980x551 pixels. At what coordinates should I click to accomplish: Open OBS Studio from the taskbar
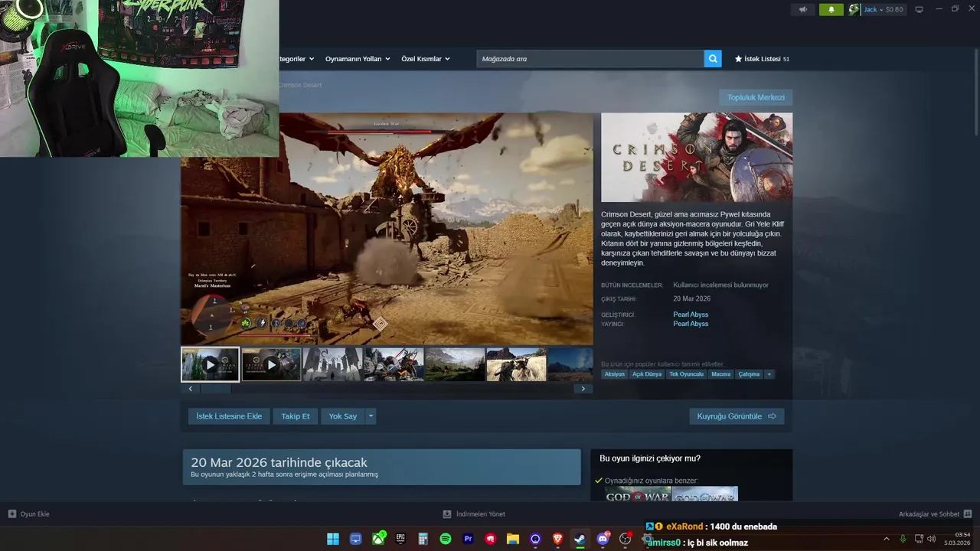[x=626, y=539]
